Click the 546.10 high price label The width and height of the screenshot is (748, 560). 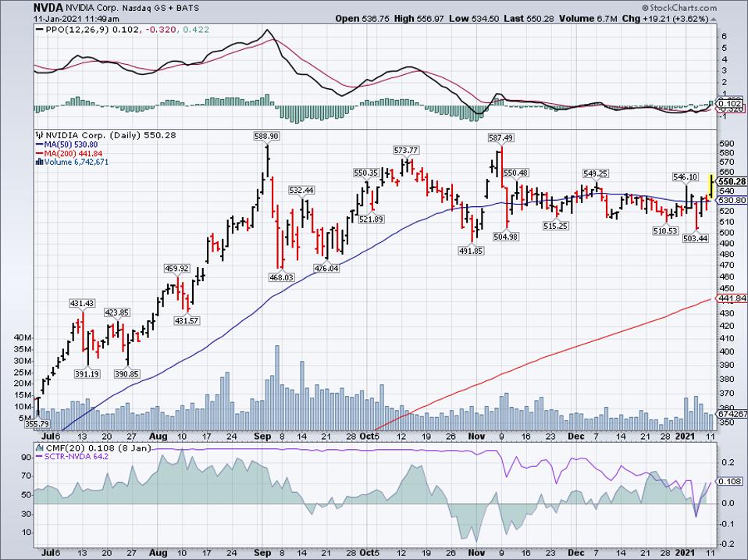click(x=685, y=177)
